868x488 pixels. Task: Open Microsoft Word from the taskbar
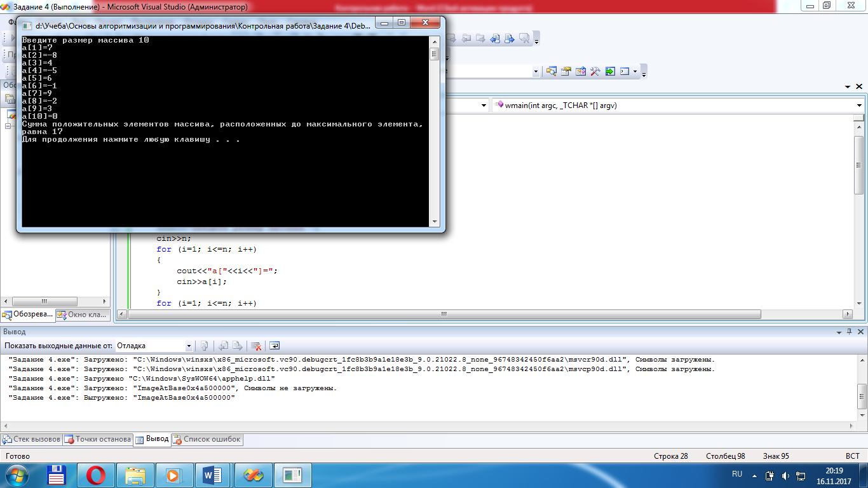pos(212,474)
